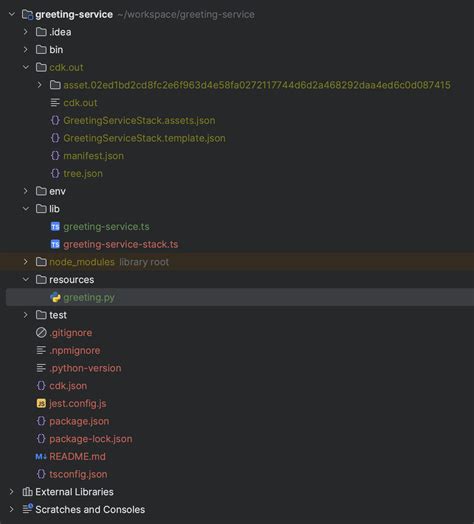Select the asset.02ed1bd2cd8fc2e6f963 folder name
Image resolution: width=474 pixels, height=524 pixels.
[257, 85]
